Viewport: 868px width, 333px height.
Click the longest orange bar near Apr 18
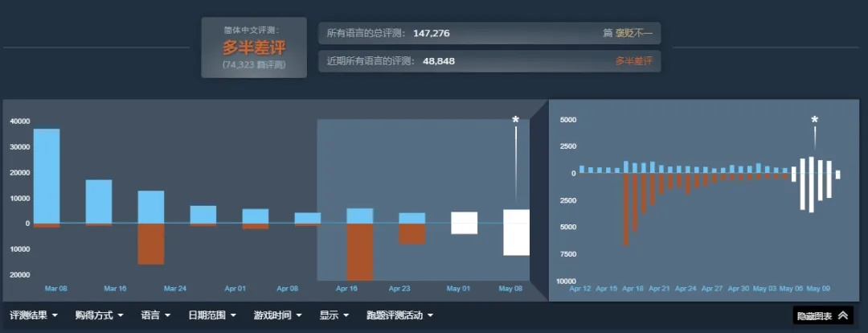pos(626,209)
